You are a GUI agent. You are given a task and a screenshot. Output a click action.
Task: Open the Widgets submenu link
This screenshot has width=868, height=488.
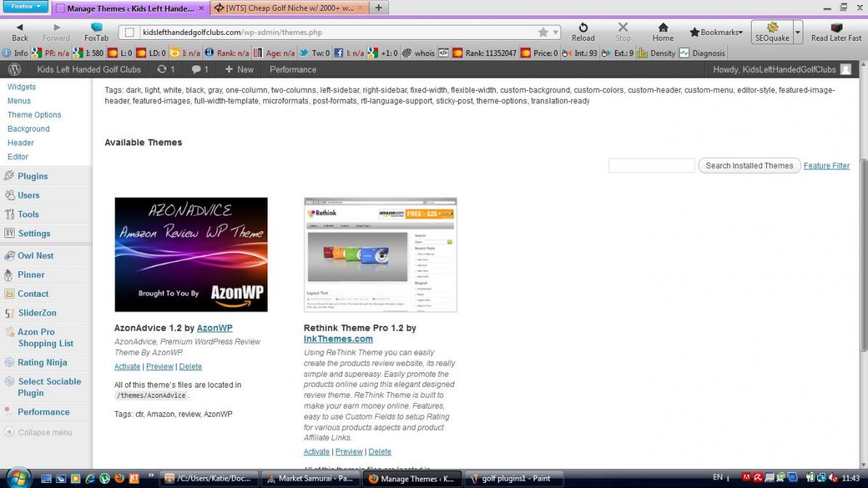tap(22, 87)
